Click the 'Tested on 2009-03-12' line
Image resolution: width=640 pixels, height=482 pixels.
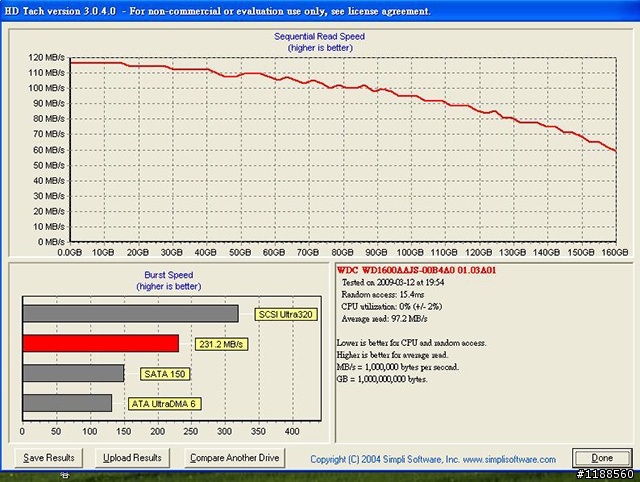[x=393, y=282]
